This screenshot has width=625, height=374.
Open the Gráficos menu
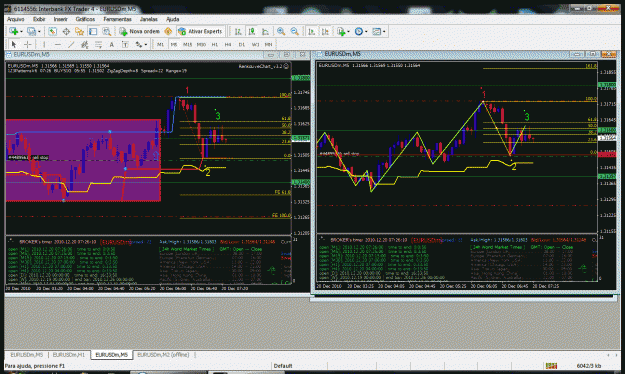pyautogui.click(x=85, y=19)
